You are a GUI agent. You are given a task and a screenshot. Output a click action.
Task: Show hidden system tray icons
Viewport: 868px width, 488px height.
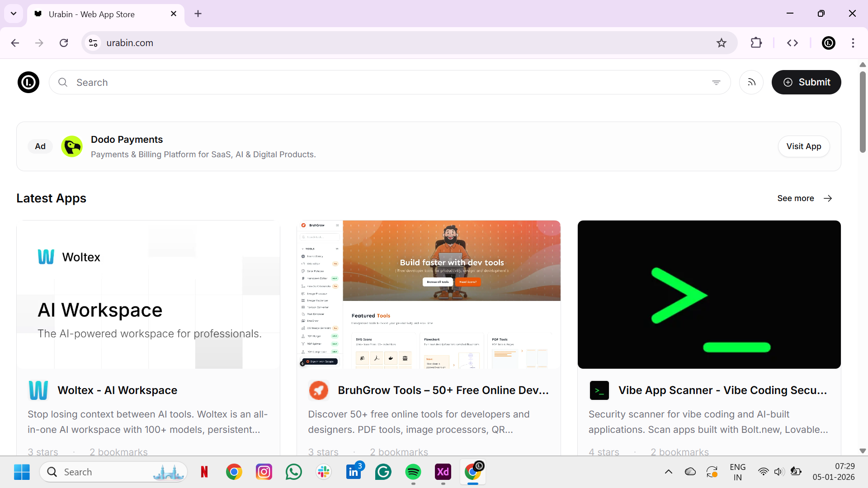(669, 472)
